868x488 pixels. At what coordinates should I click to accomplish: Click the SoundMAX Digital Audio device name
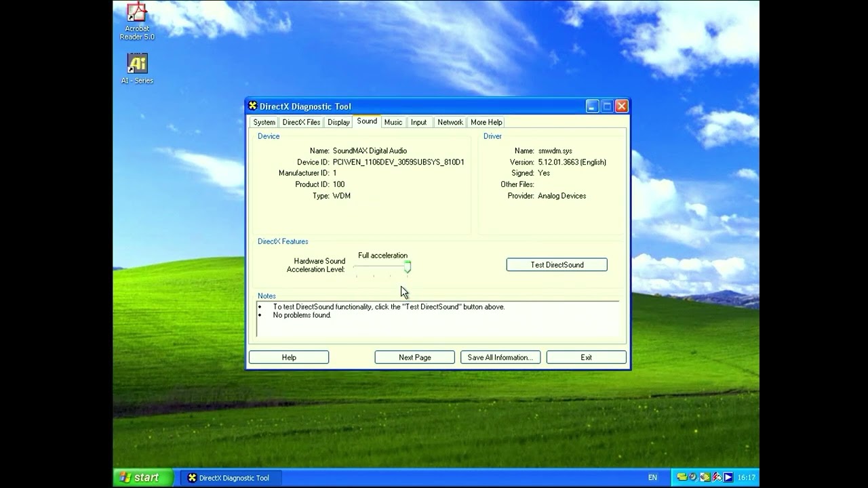[x=370, y=150]
